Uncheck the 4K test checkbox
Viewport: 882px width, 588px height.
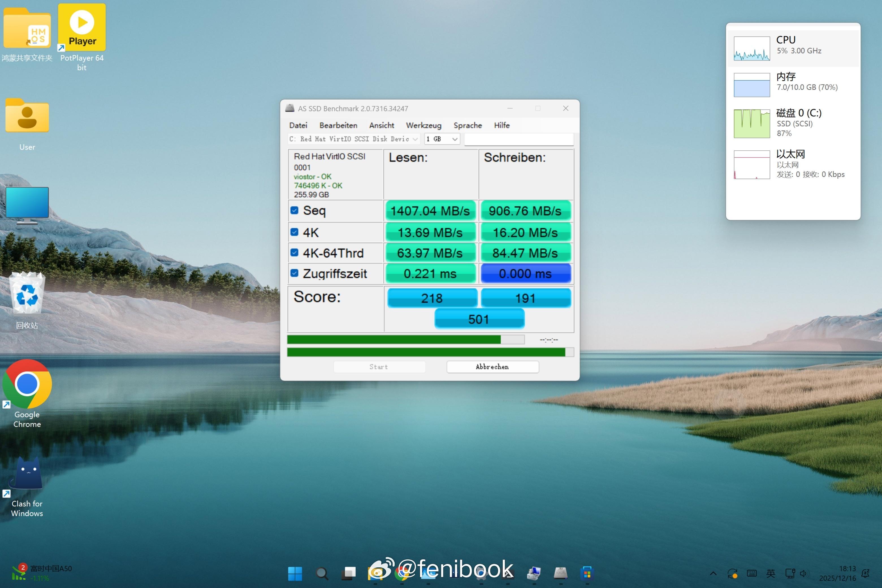point(294,232)
